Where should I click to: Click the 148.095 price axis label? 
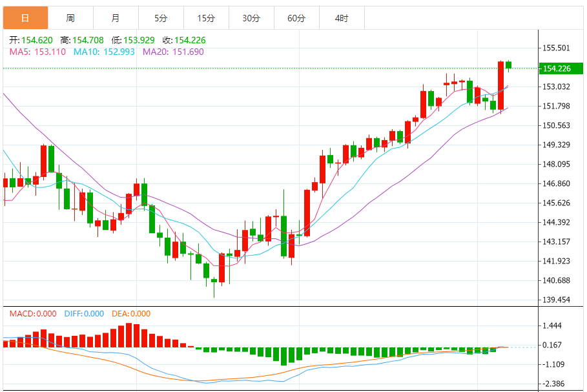coord(556,165)
